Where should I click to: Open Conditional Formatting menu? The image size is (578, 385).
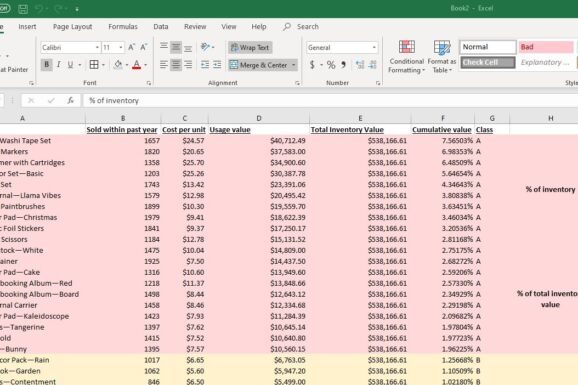click(x=407, y=57)
